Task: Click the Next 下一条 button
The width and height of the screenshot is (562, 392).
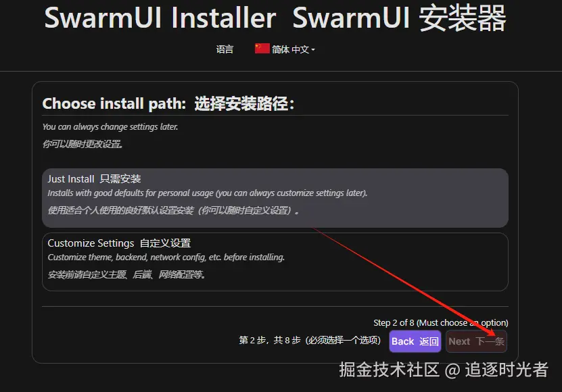Action: tap(476, 341)
